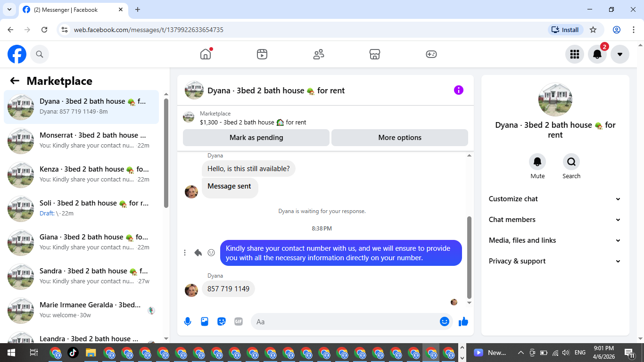Mute this chat bell icon
The height and width of the screenshot is (362, 644).
[537, 162]
